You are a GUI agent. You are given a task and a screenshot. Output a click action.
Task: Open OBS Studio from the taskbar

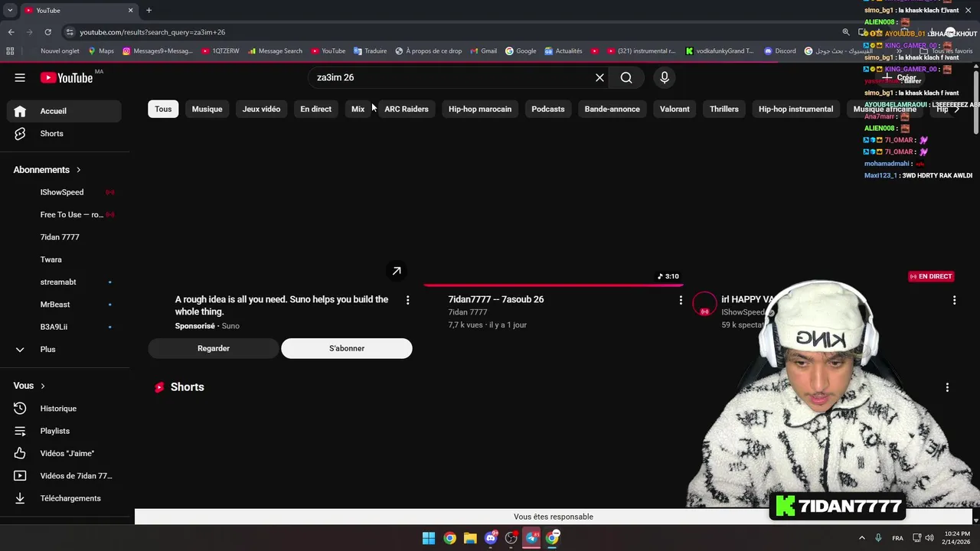[511, 538]
